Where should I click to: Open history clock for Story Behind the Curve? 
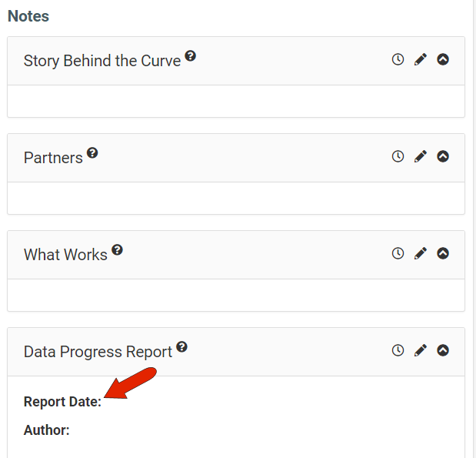pos(398,59)
